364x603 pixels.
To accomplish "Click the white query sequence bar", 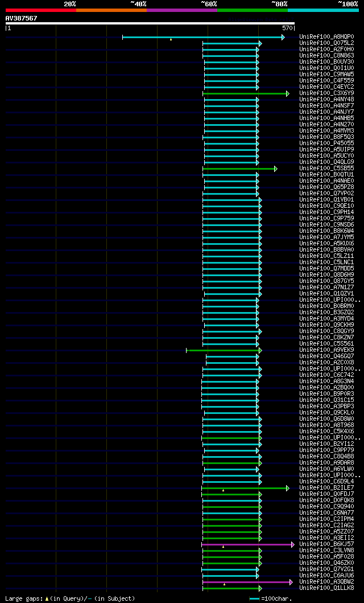I will (150, 23).
